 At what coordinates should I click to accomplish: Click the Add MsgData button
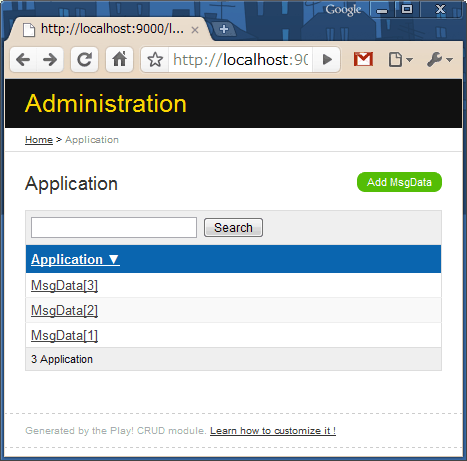click(399, 182)
